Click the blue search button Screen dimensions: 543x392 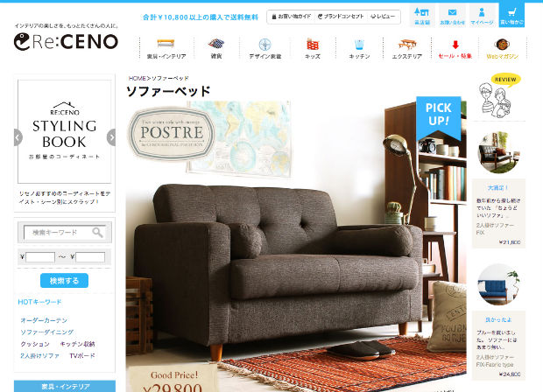click(64, 281)
